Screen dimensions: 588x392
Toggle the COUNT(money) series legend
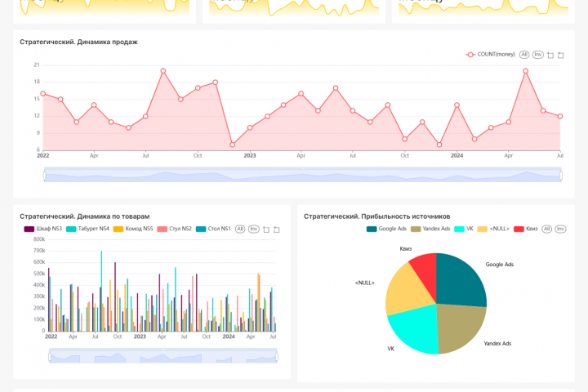point(491,55)
